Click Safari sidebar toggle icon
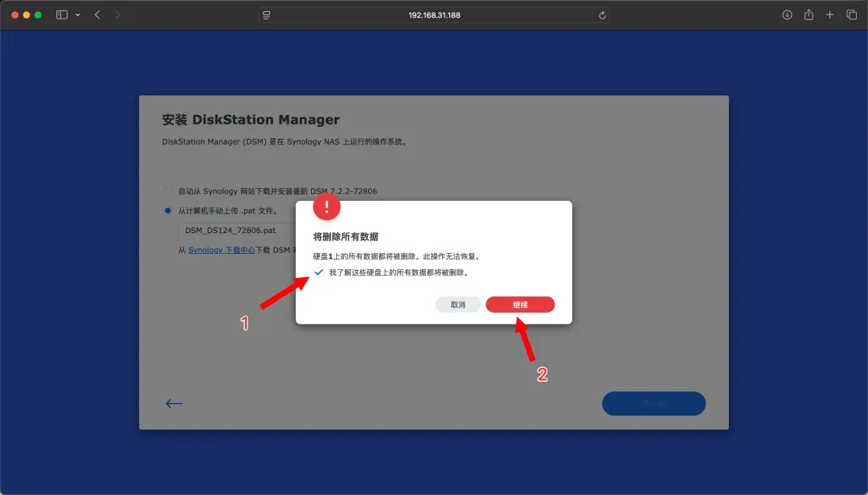Image resolution: width=868 pixels, height=495 pixels. click(61, 15)
